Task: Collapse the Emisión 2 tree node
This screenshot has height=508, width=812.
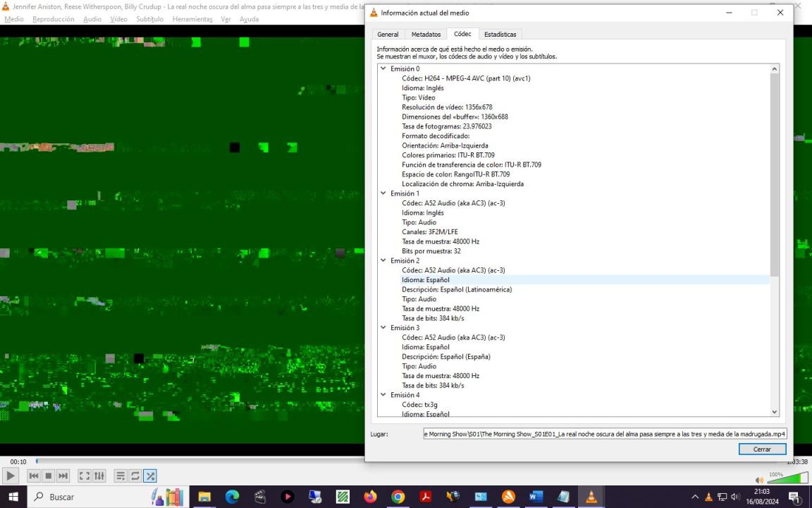Action: coord(383,260)
